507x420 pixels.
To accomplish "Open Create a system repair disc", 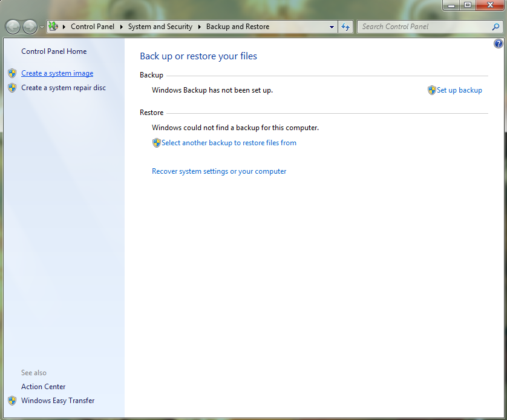I will 64,88.
